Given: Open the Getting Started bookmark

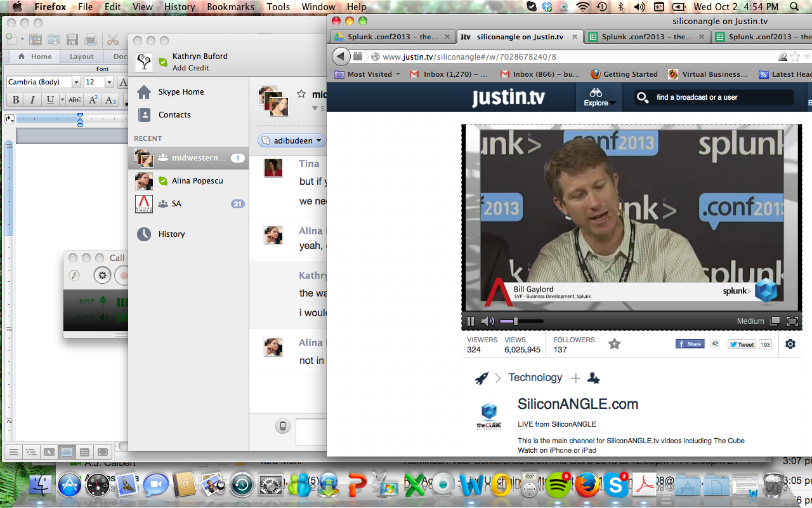Looking at the screenshot, I should click(624, 74).
